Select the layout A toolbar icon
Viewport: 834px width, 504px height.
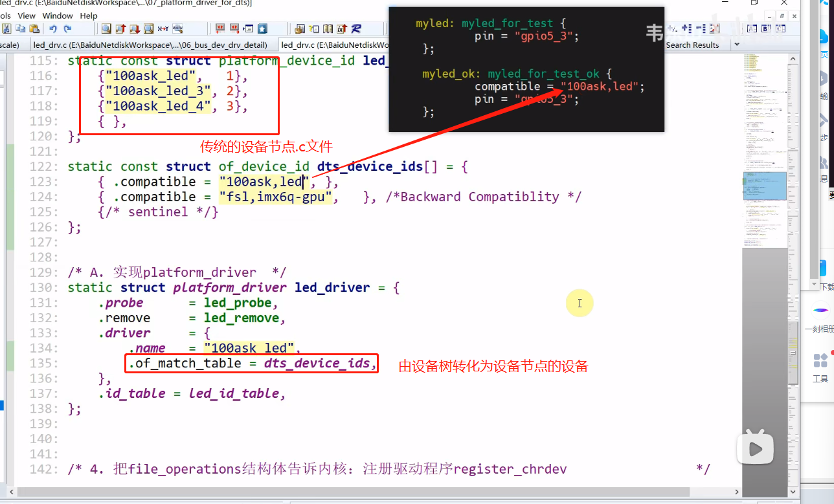click(752, 28)
